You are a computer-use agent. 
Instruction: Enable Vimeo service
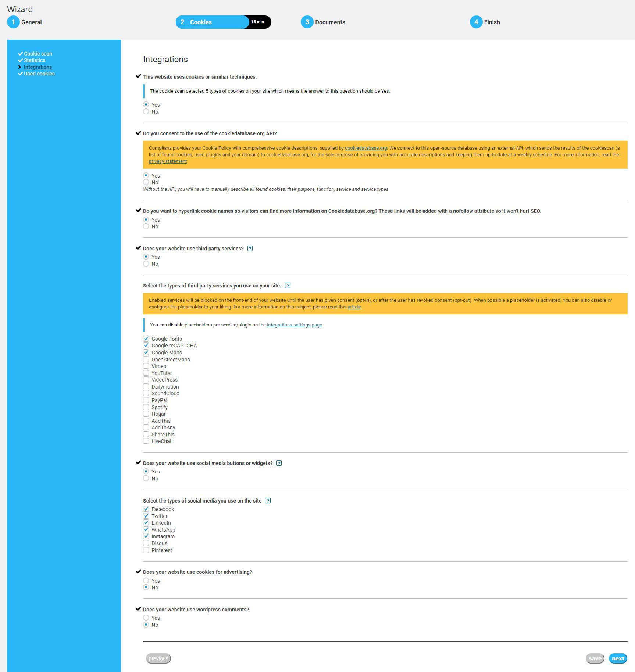[x=146, y=366]
